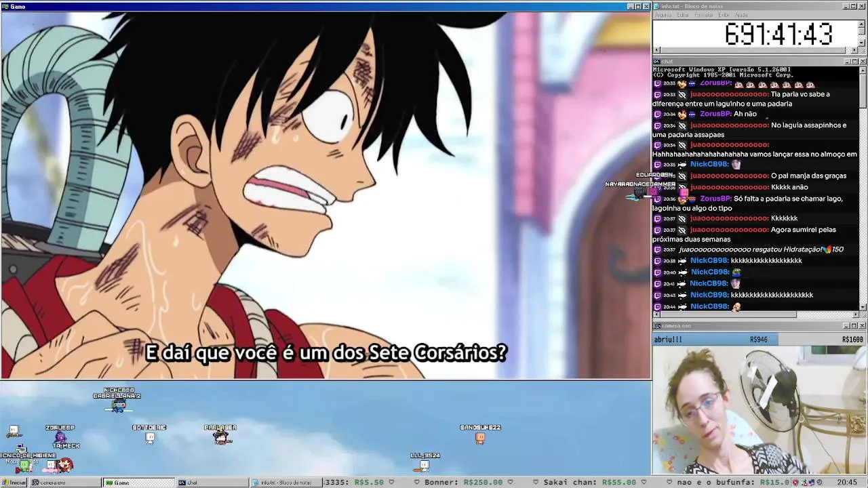Click the emote in NickCB98's 20:35 message

(x=736, y=164)
